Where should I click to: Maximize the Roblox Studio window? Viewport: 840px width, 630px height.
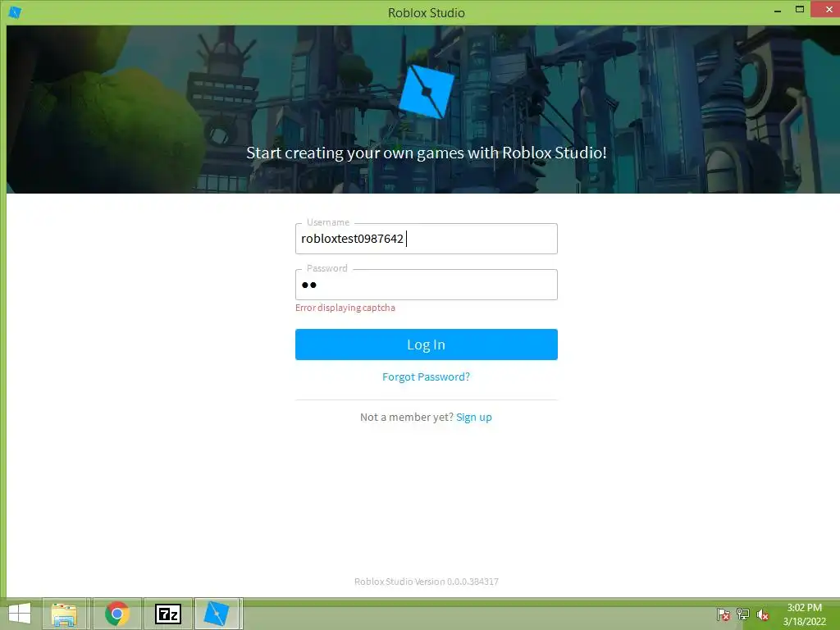[799, 10]
